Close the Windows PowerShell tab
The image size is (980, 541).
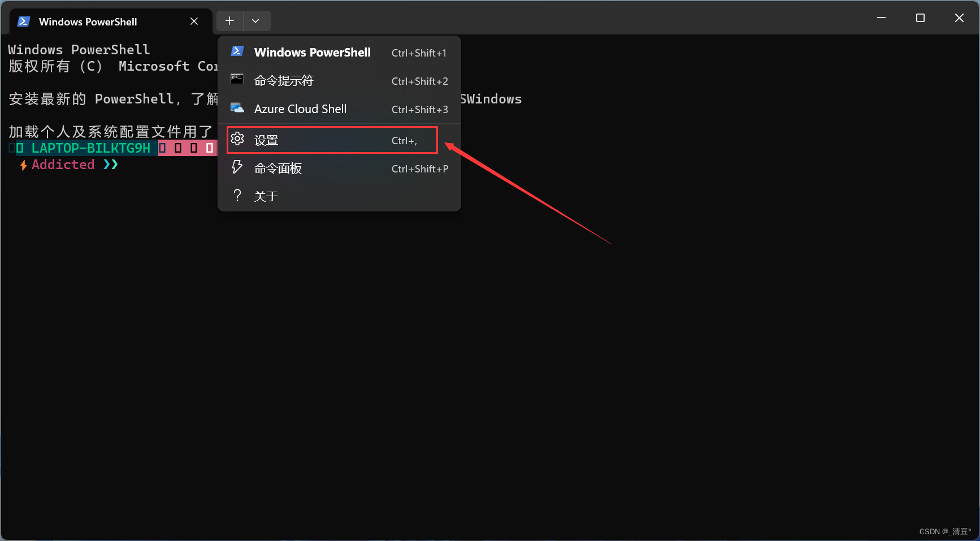194,21
